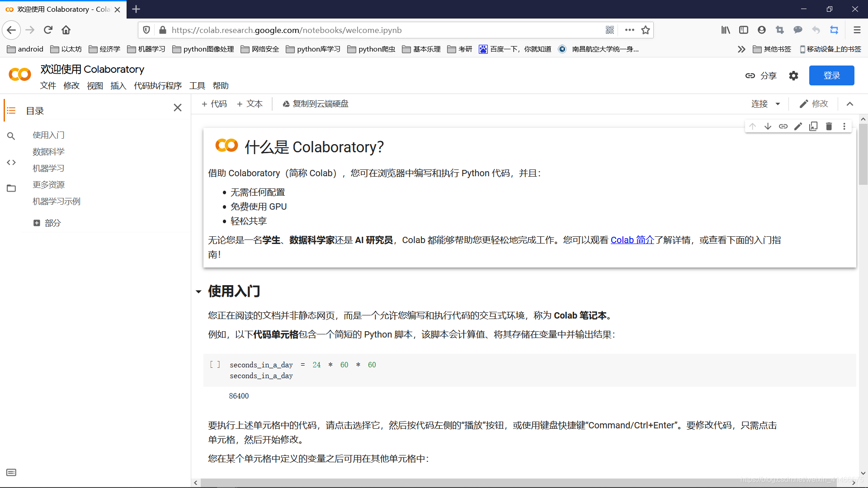The image size is (868, 488).
Task: Select the code snippets panel icon
Action: coord(11,162)
